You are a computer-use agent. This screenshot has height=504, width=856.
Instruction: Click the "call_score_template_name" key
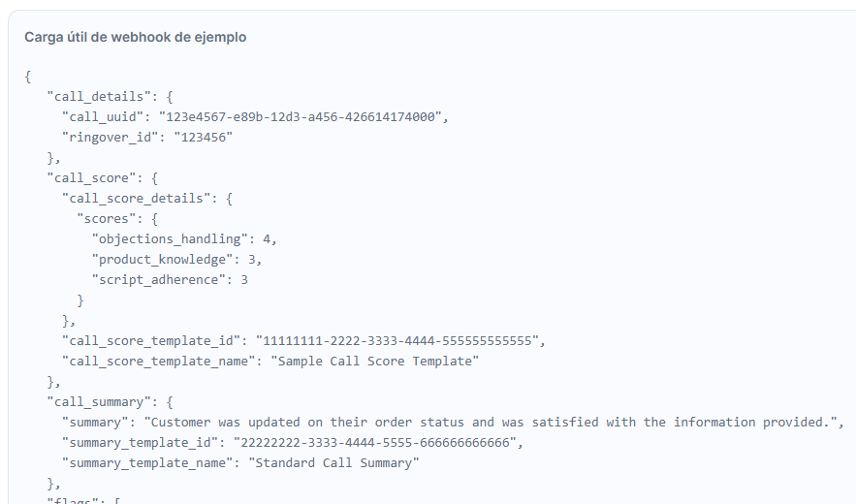(158, 361)
